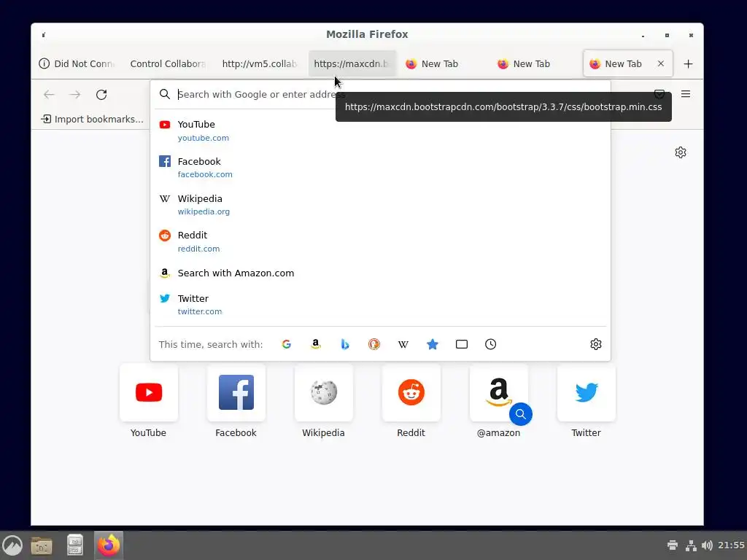Open the file cabinet taskbar icon

(75, 545)
